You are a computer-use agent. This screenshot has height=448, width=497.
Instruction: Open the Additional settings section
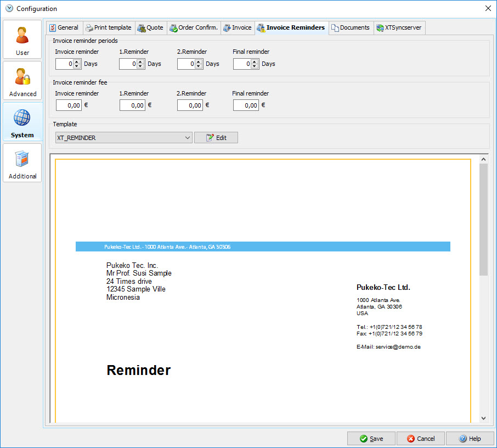pos(22,163)
